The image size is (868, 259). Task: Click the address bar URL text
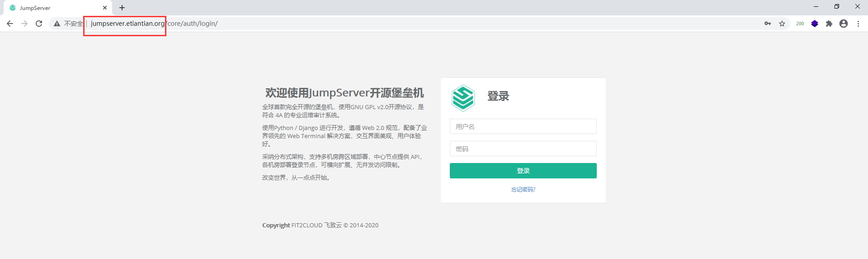point(154,24)
